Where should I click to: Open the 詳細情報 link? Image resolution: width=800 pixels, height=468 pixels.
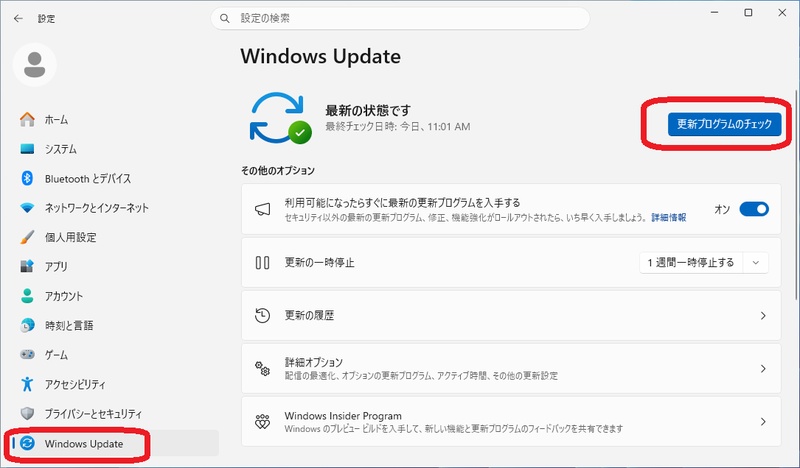(x=669, y=218)
